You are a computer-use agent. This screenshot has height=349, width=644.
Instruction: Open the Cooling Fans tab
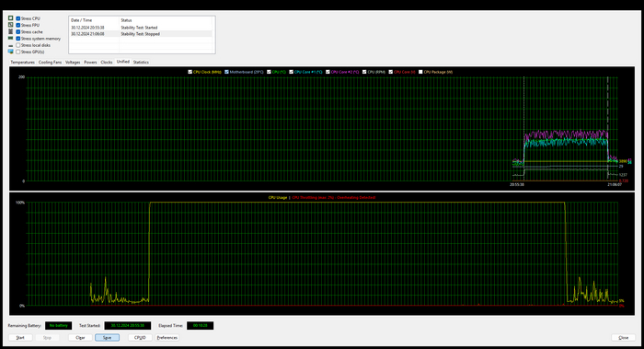(x=50, y=62)
